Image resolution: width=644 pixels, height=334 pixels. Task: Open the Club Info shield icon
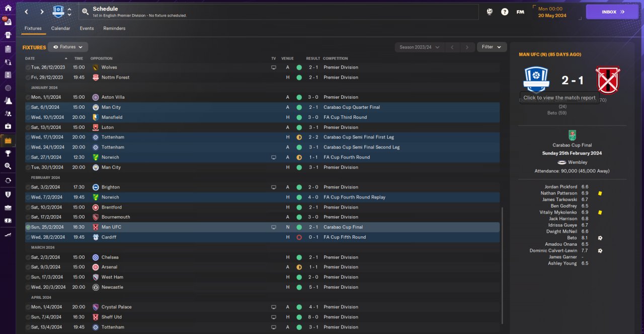coord(8,194)
